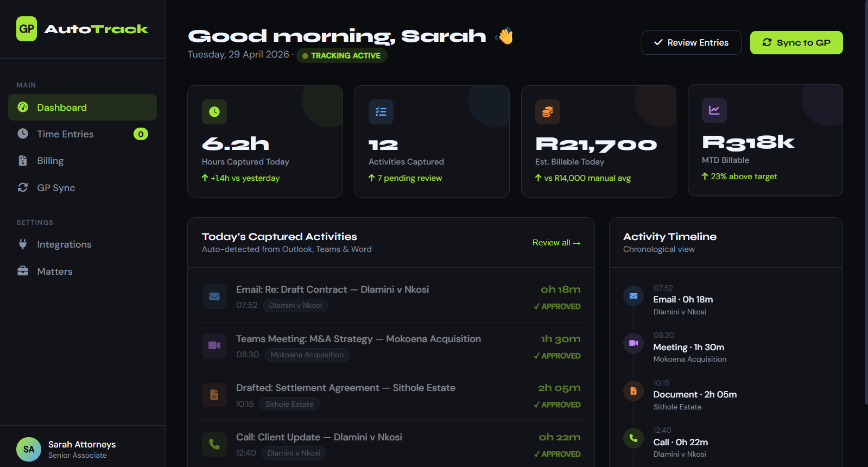868x467 pixels.
Task: Click the GP AutoTrack logo icon
Action: click(27, 29)
